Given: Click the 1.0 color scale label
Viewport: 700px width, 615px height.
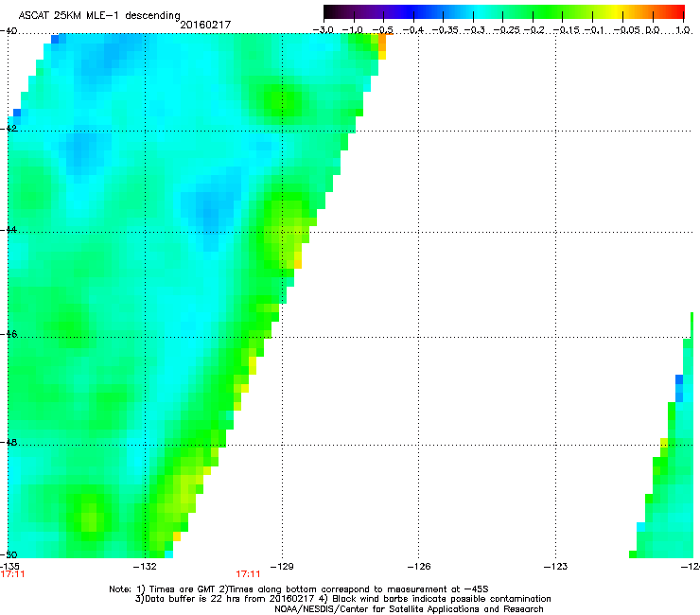Looking at the screenshot, I should pos(683,30).
